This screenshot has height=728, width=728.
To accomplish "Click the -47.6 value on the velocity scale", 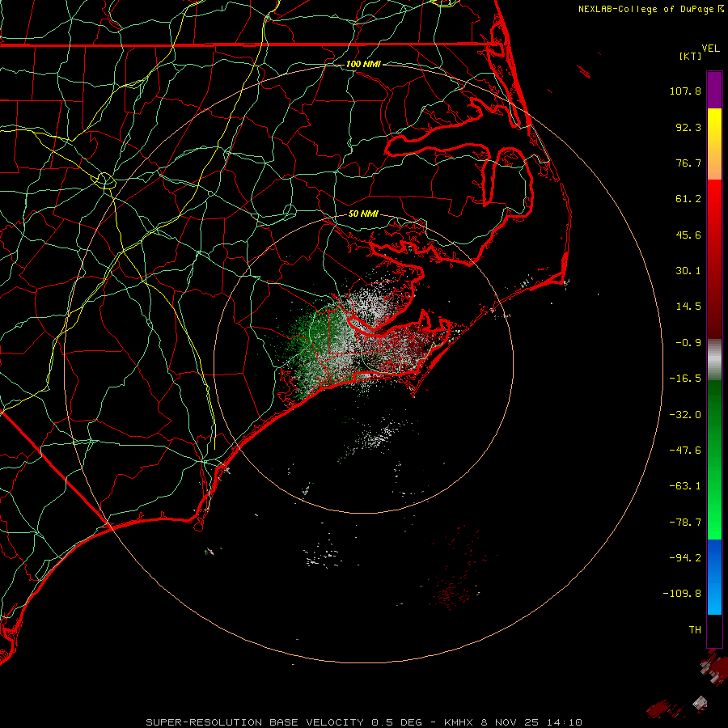I will coord(685,451).
